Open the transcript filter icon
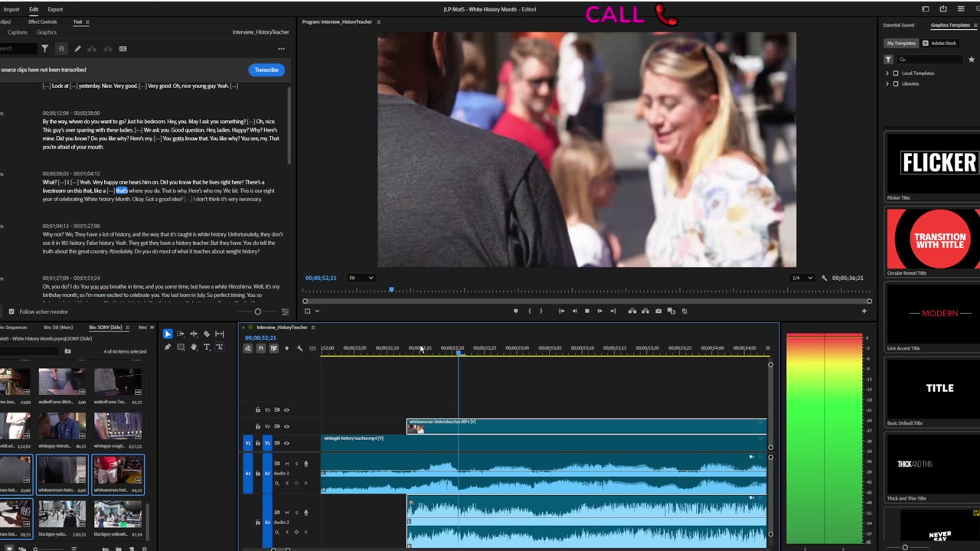 click(44, 48)
